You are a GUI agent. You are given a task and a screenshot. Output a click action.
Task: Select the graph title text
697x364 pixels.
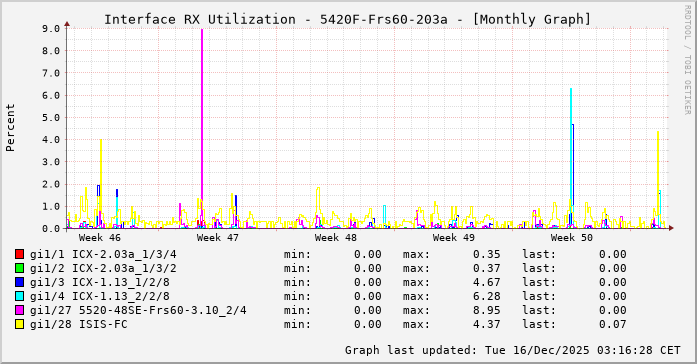[x=347, y=20]
